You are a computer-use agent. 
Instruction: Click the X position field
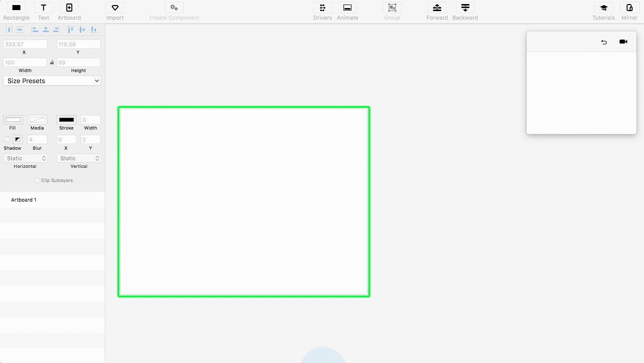tap(25, 44)
